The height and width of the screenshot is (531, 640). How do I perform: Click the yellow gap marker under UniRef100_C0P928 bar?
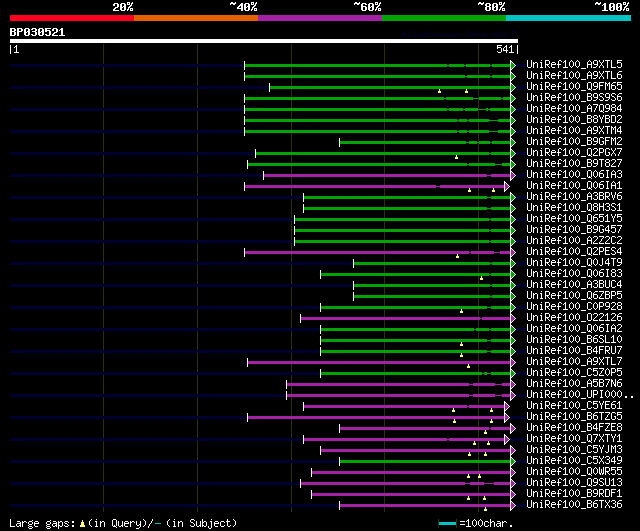pyautogui.click(x=462, y=311)
